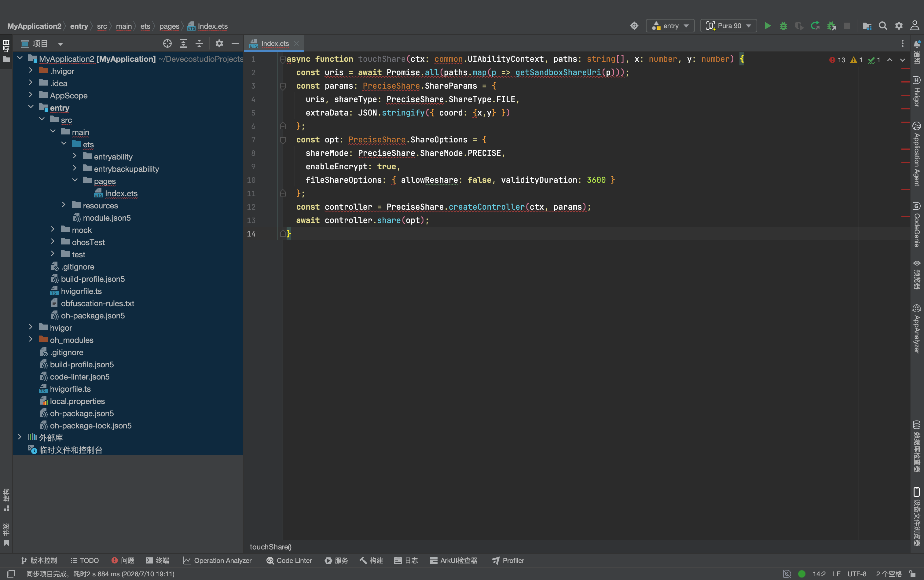
Task: Collapse the pages folder in tree
Action: [75, 181]
